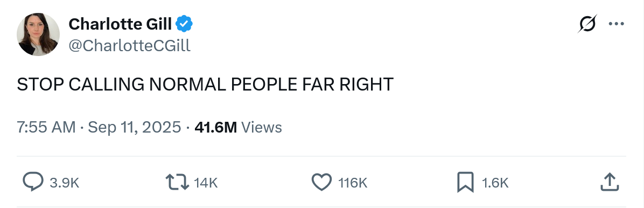The image size is (644, 208).
Task: Click the reply speech bubble icon
Action: [33, 182]
